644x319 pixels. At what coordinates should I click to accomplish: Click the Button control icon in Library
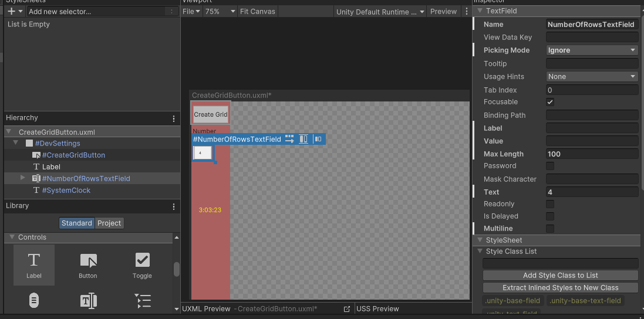tap(88, 261)
